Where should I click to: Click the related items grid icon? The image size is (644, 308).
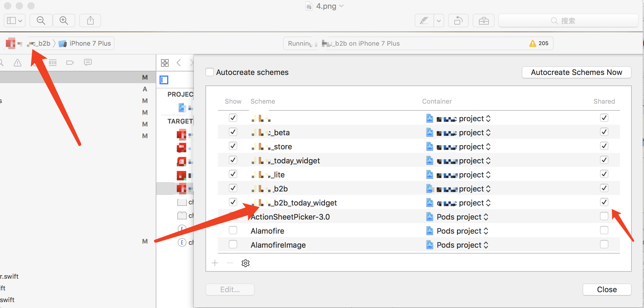click(x=165, y=63)
